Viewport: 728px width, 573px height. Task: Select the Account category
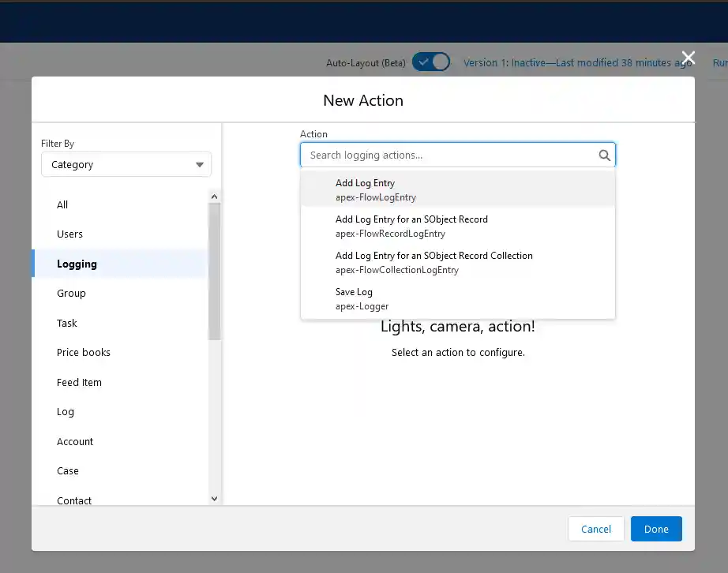pos(75,441)
